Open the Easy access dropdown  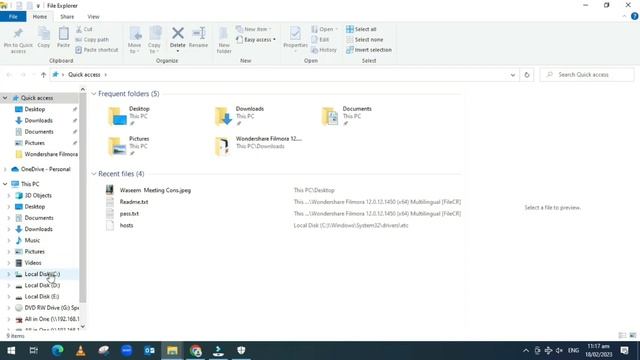[x=256, y=40]
